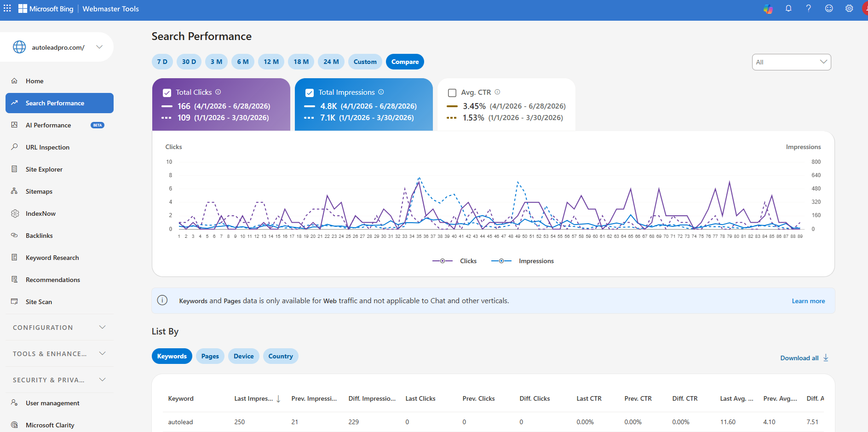The height and width of the screenshot is (432, 868).
Task: Click the Home house icon
Action: coord(14,81)
